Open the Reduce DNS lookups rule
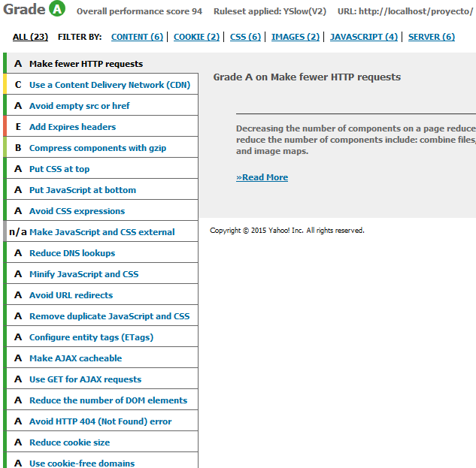This screenshot has width=476, height=468. click(x=72, y=253)
